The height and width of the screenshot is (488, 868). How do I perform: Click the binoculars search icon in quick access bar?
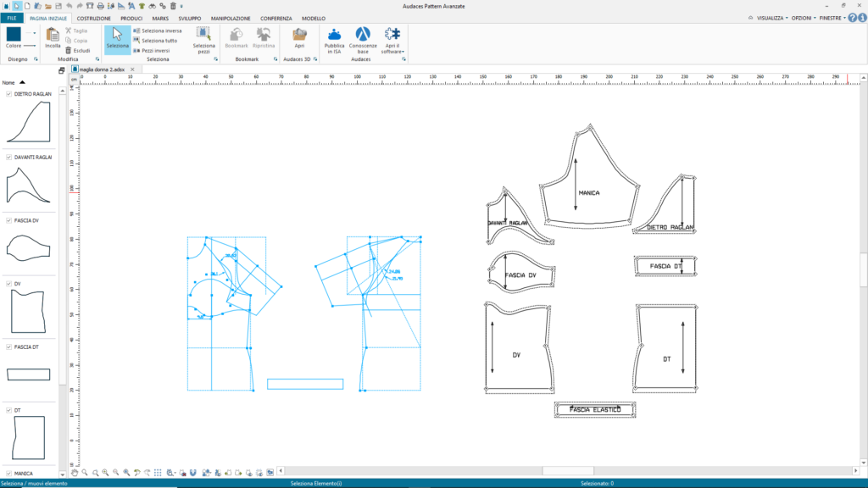click(x=153, y=6)
